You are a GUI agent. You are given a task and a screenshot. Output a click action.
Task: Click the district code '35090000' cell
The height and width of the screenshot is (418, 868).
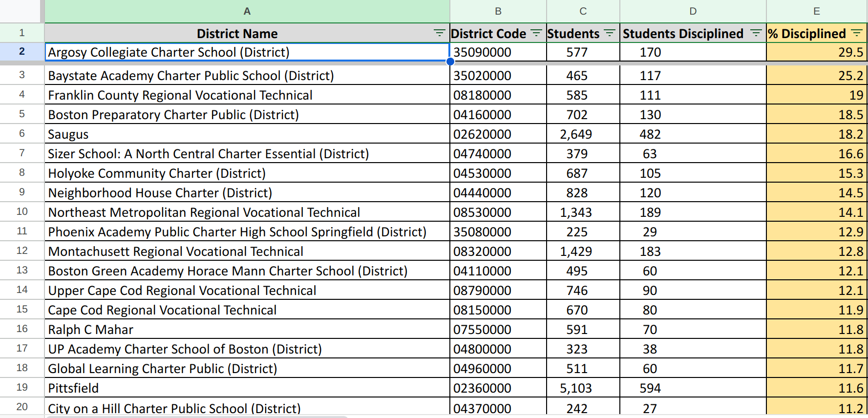498,52
